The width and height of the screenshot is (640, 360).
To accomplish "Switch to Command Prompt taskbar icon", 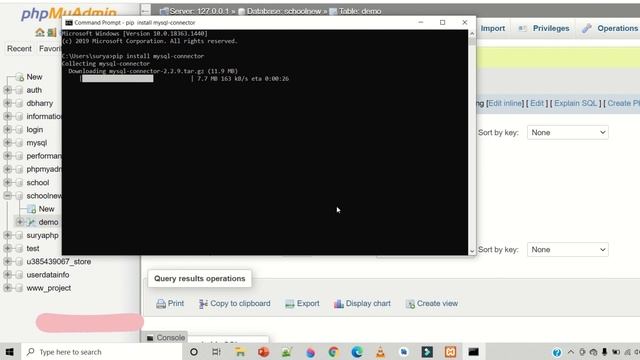I will [x=473, y=352].
